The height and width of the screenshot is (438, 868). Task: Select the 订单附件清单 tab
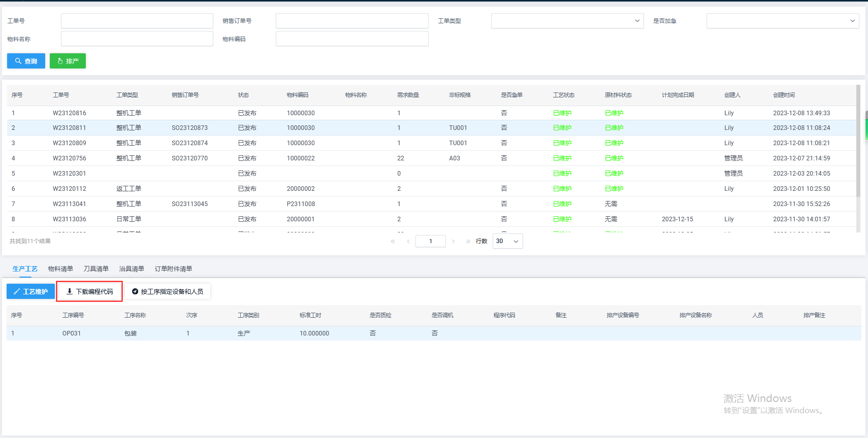[173, 268]
